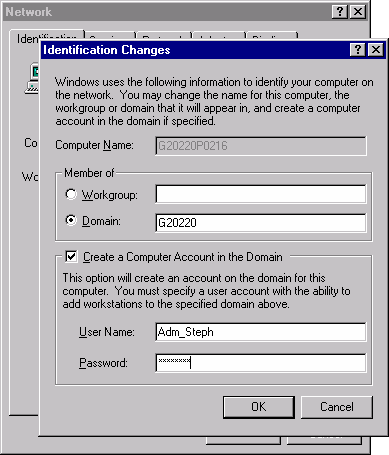The width and height of the screenshot is (389, 455).
Task: Select the Workgroup radio button
Action: tap(71, 194)
